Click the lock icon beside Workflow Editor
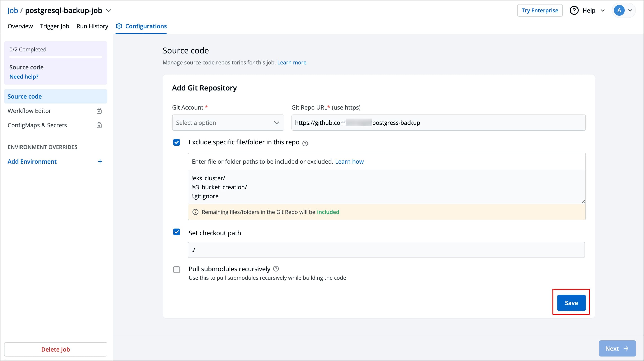The image size is (644, 361). tap(99, 111)
